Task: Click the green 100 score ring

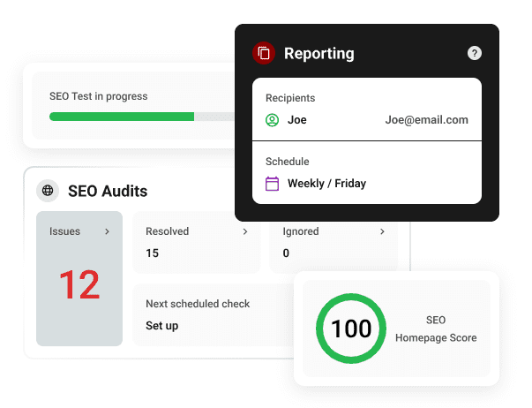Action: coord(351,329)
